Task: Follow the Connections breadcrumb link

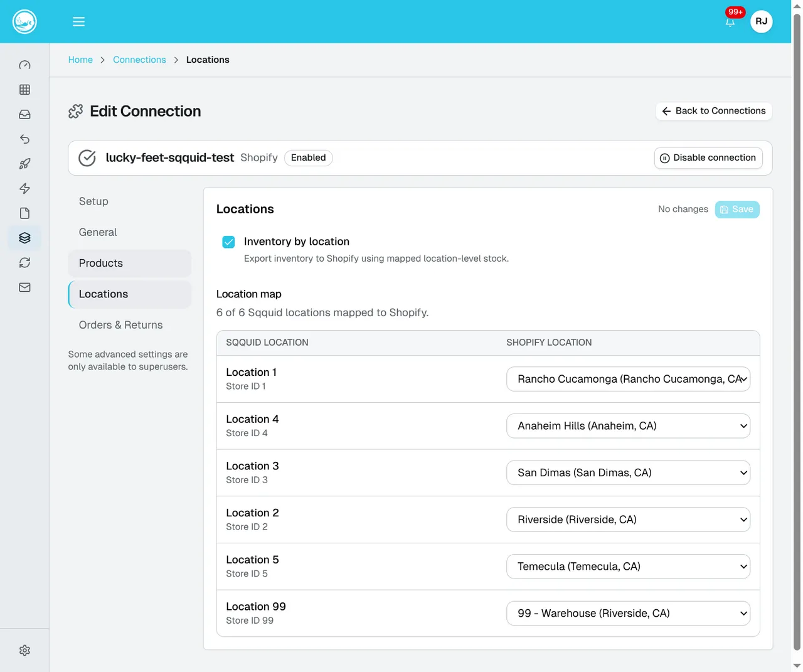Action: (x=139, y=60)
